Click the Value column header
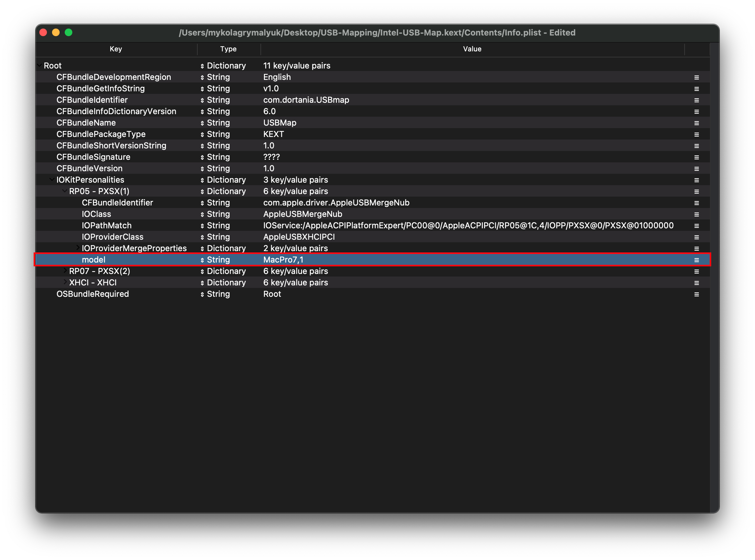755x560 pixels. 472,49
